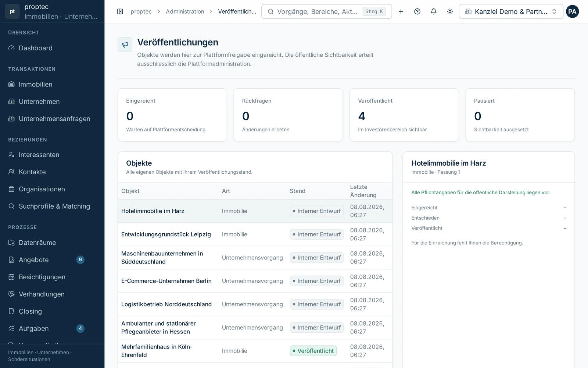Select the Eingereicht stat card
This screenshot has width=588, height=368.
pos(172,115)
